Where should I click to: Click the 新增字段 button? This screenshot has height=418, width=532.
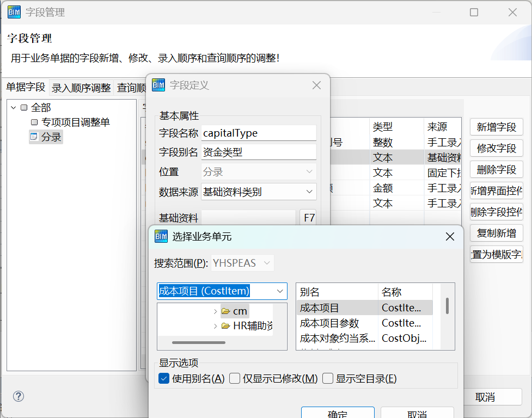click(496, 127)
